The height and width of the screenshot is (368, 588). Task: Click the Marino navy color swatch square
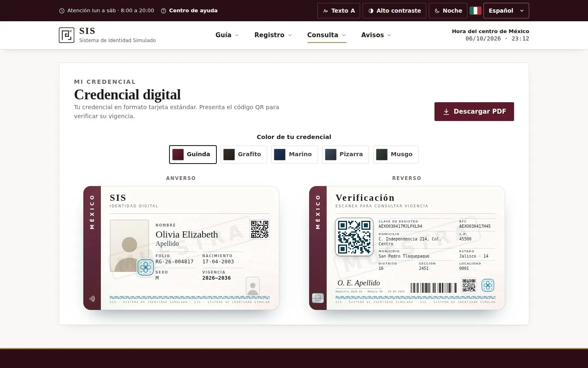click(x=280, y=155)
